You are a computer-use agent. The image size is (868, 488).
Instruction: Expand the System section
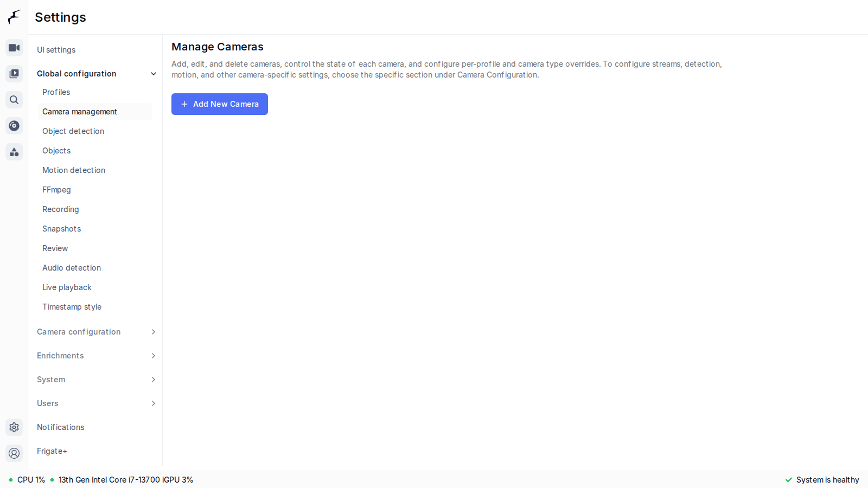pos(97,380)
